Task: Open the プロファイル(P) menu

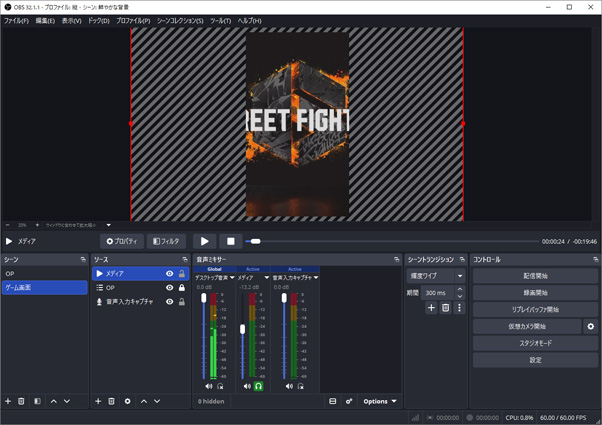Action: click(x=133, y=20)
